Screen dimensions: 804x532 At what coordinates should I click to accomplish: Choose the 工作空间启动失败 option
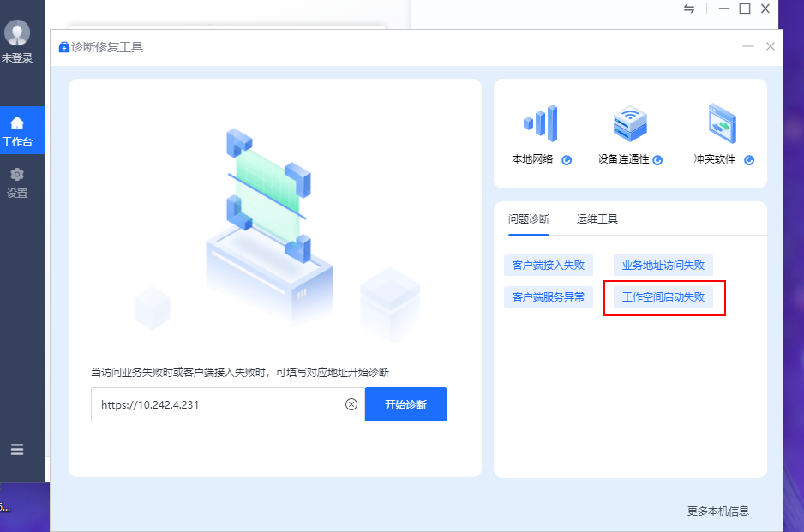point(663,297)
